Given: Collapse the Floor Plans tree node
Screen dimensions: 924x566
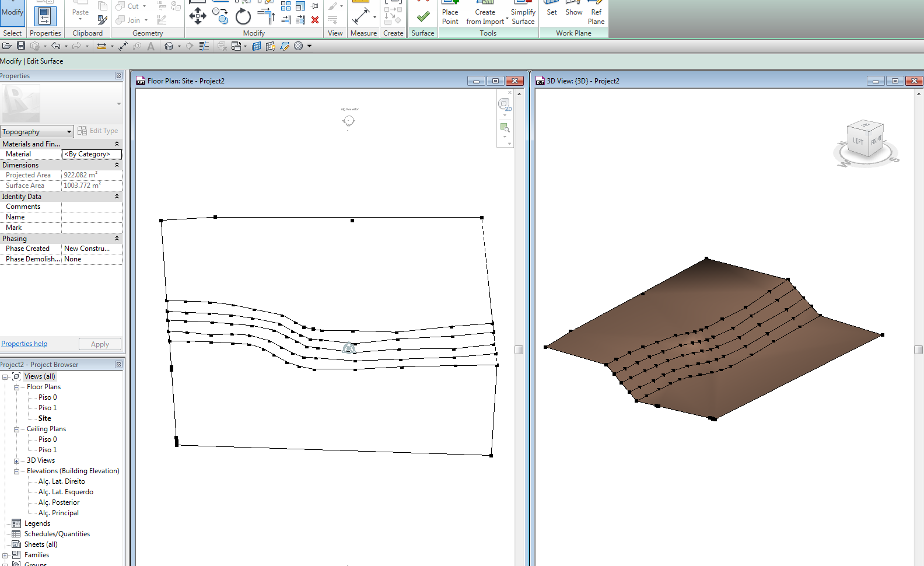Looking at the screenshot, I should coord(17,387).
